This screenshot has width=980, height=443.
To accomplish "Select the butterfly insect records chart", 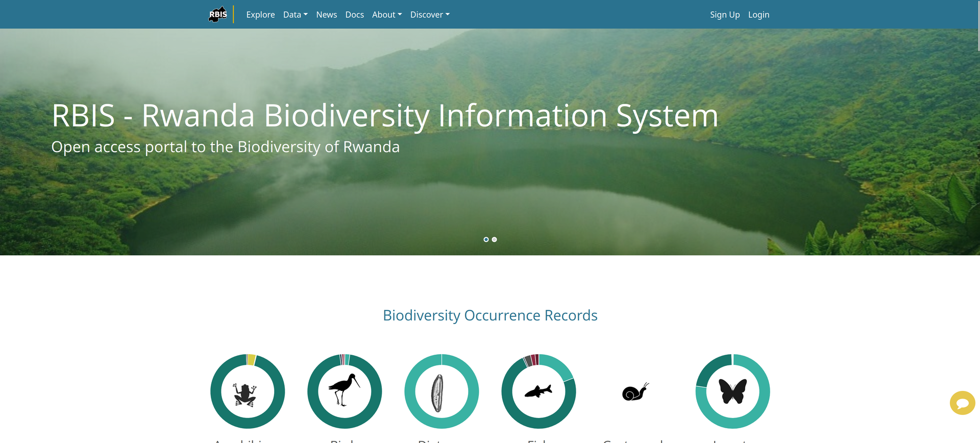I will (732, 391).
